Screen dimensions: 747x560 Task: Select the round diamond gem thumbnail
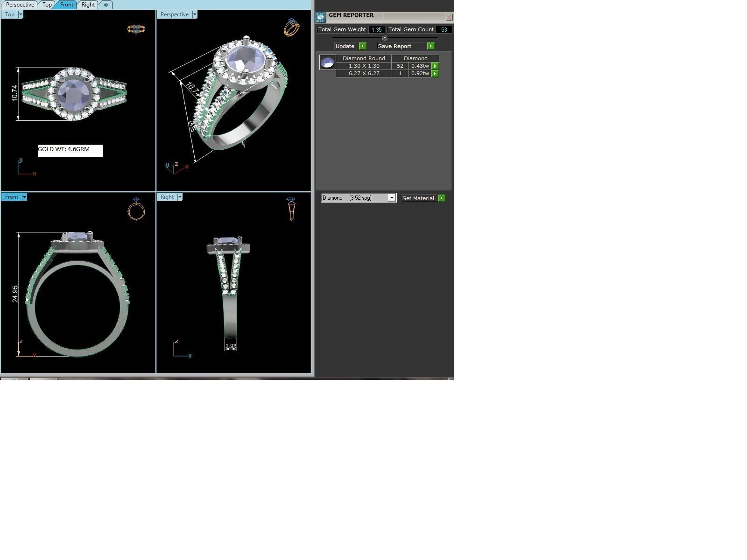pos(327,62)
